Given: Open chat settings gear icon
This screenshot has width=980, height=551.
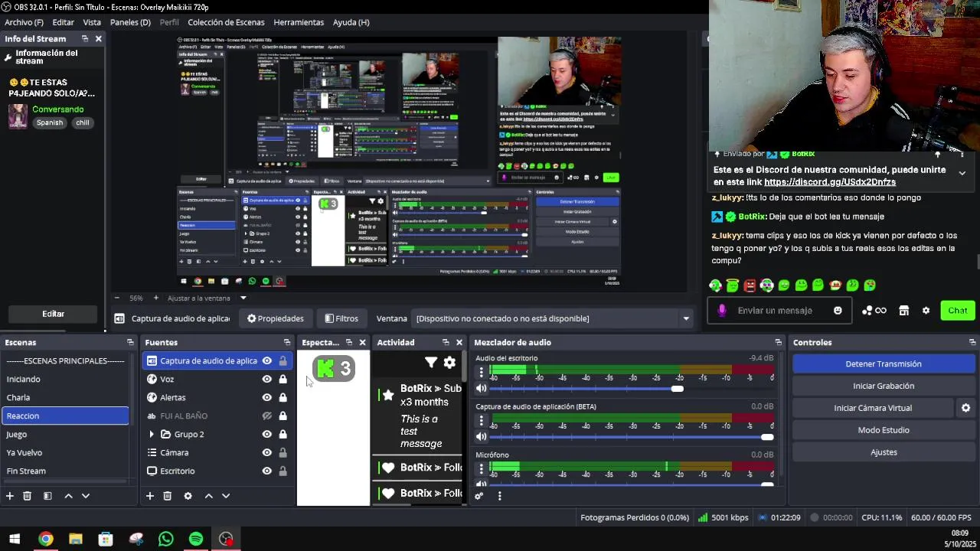Looking at the screenshot, I should tap(926, 311).
